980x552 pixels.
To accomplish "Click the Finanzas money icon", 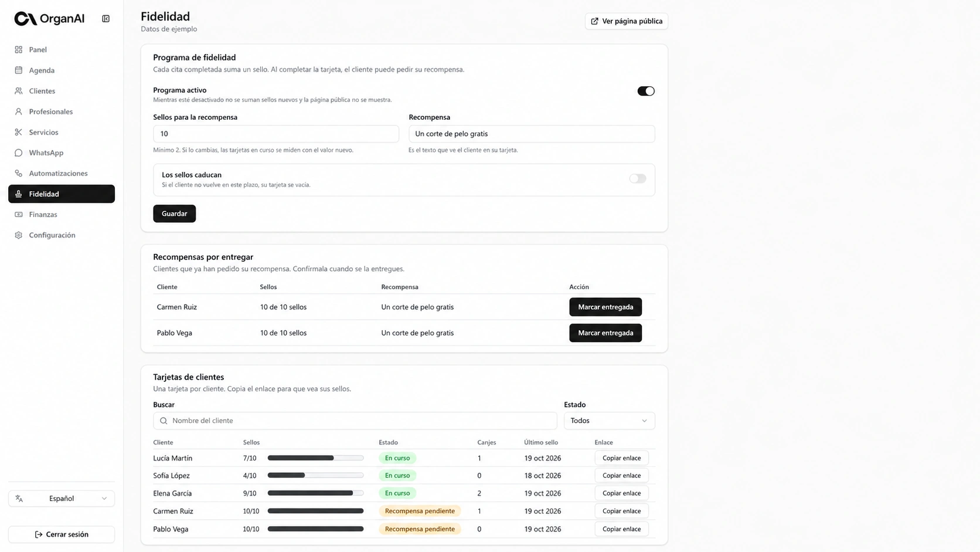I will click(x=19, y=214).
